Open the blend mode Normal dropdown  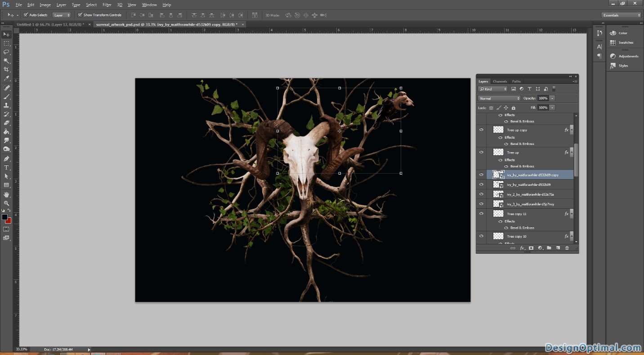(499, 98)
